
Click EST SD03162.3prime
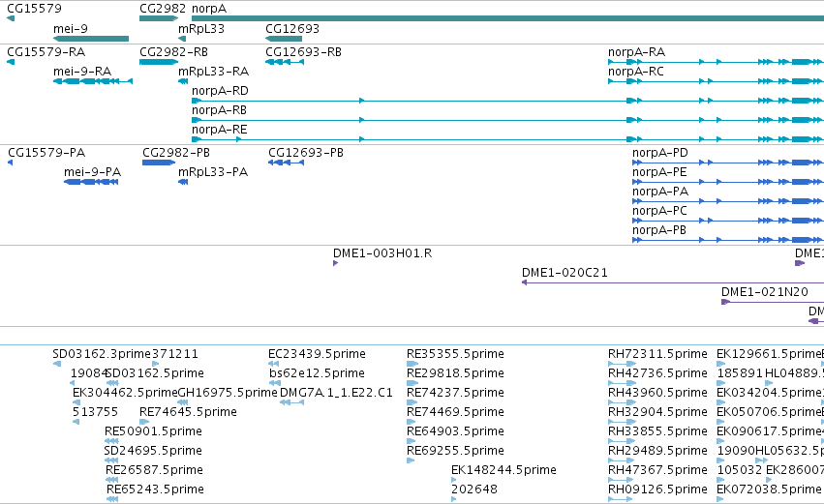[102, 354]
